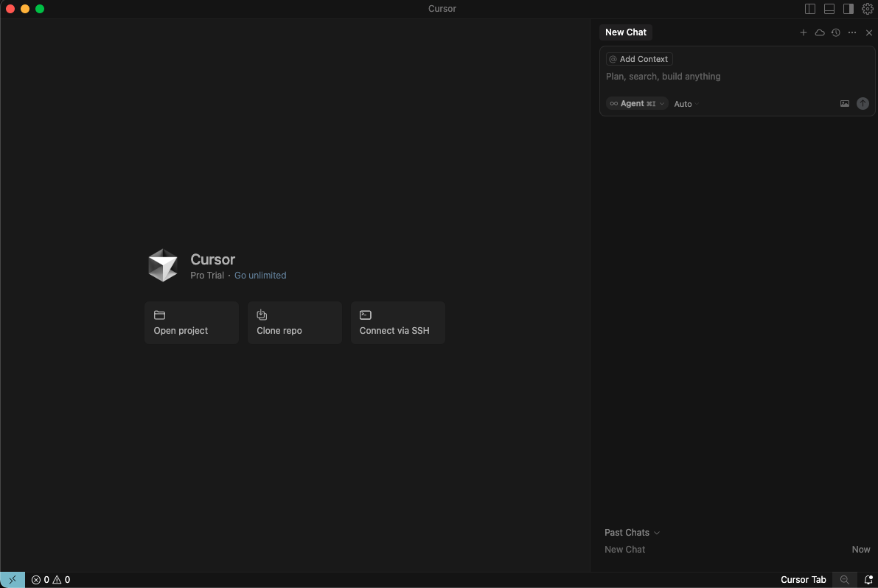Select the New Chat tab
This screenshot has height=588, width=878.
pos(625,32)
